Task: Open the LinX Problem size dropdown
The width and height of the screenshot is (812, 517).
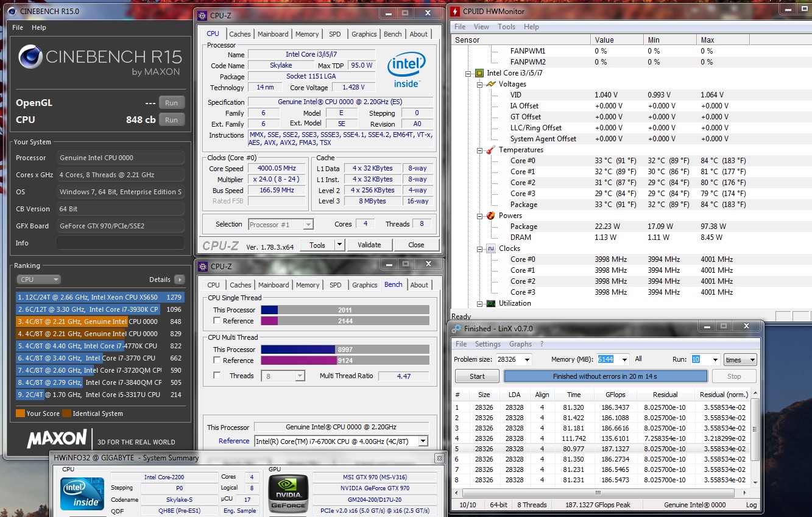Action: 527,360
